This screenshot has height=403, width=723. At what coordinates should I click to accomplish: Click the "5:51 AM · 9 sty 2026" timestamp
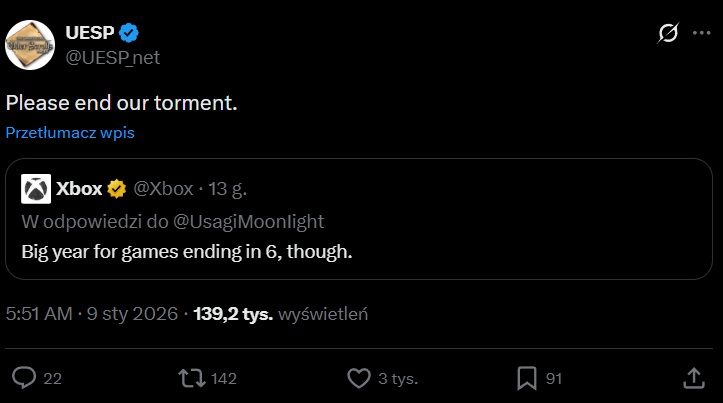91,314
